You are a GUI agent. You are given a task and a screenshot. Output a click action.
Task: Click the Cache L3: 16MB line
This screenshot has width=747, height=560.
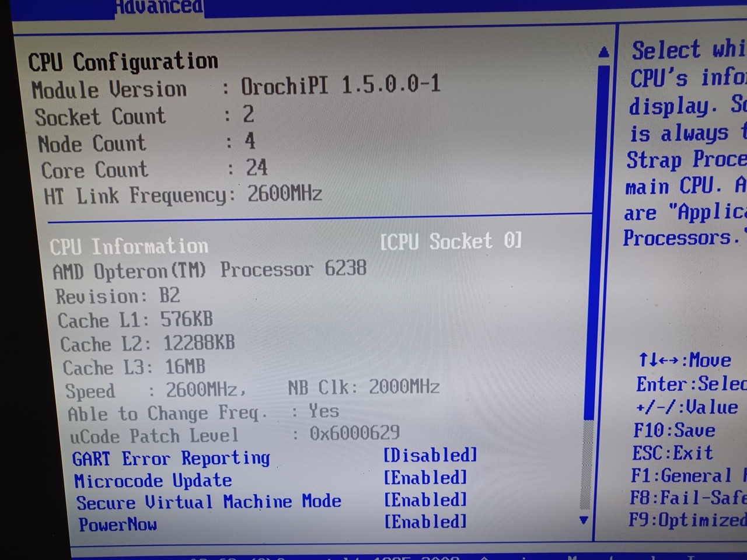tap(134, 367)
